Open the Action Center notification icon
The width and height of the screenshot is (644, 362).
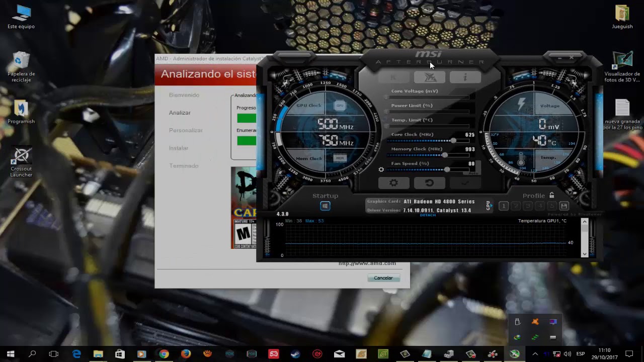coord(629,354)
